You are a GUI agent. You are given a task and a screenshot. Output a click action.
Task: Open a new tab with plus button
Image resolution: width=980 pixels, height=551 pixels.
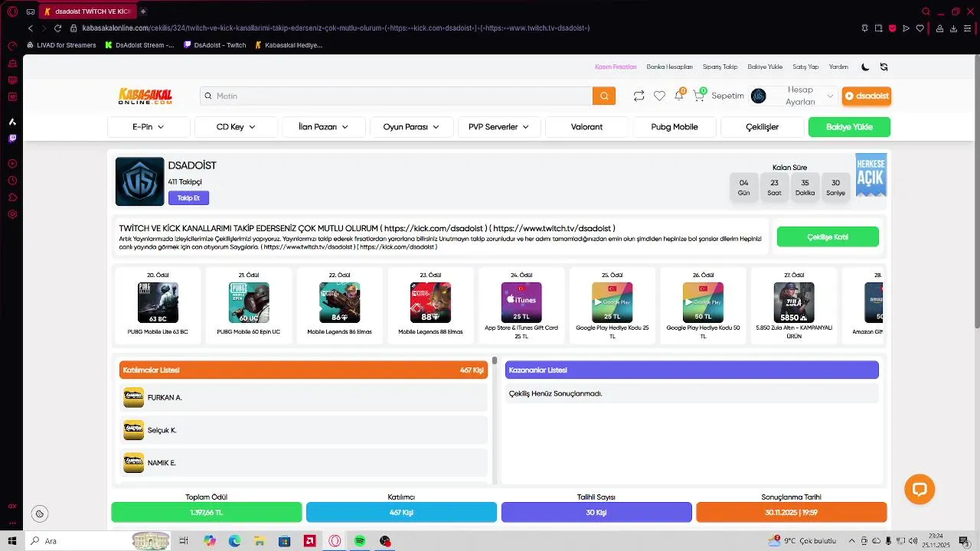143,11
